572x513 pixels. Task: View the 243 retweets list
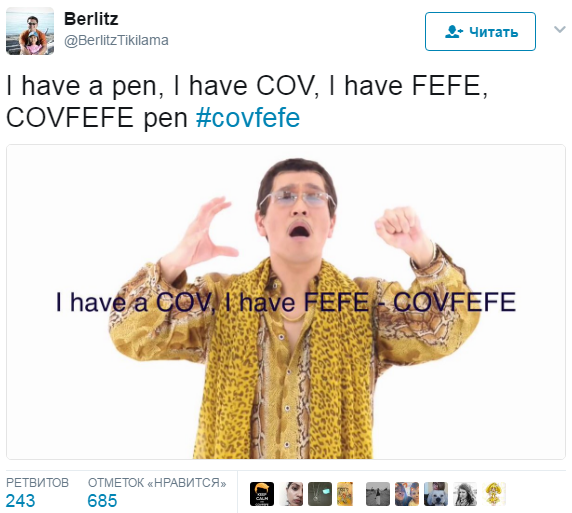[20, 501]
